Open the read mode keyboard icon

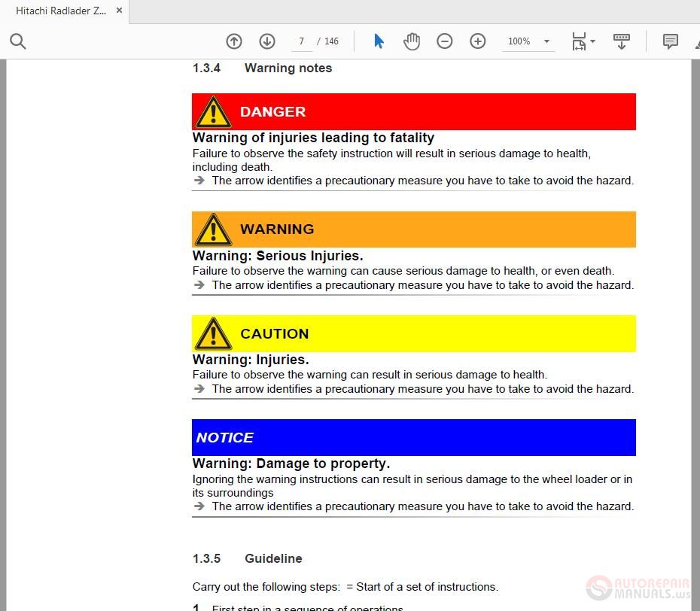click(622, 41)
